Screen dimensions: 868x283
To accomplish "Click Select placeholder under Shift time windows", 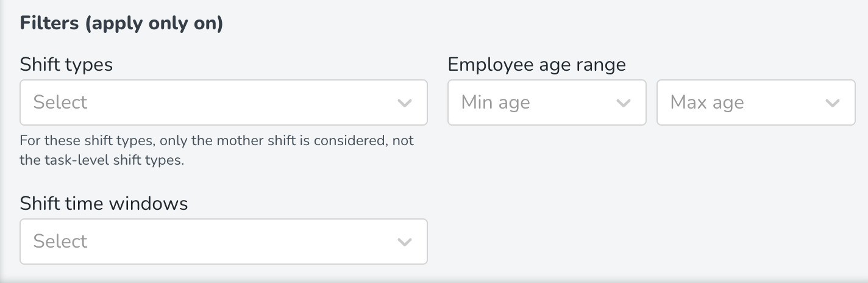I will coord(60,242).
